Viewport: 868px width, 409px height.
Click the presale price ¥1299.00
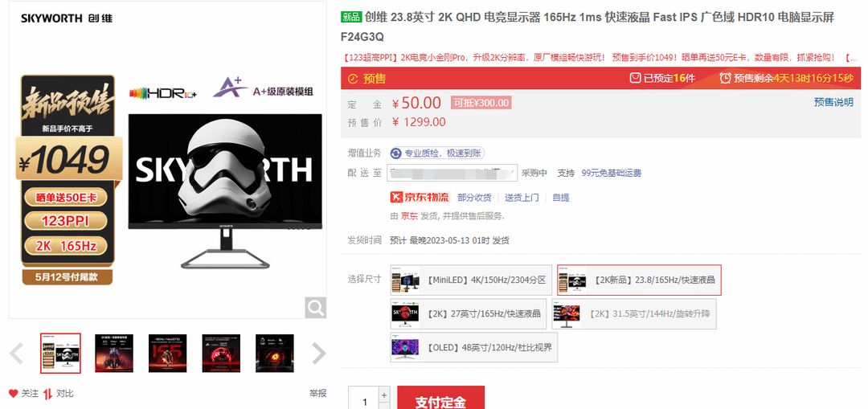click(x=419, y=122)
